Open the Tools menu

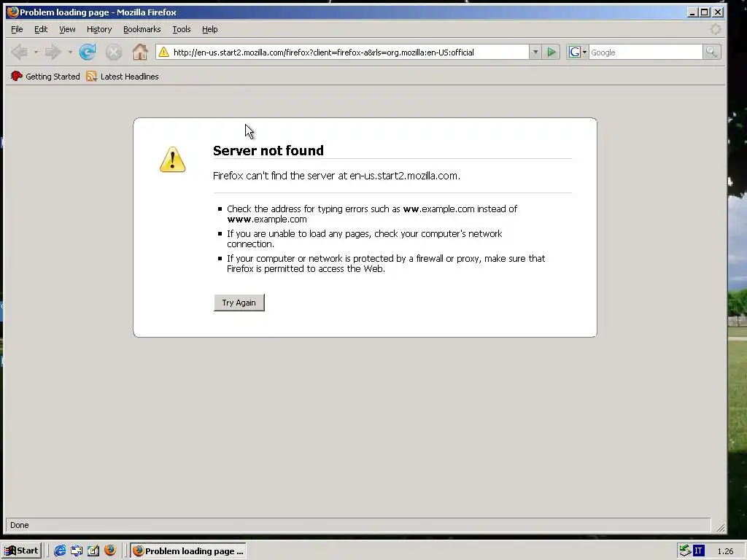pyautogui.click(x=182, y=29)
